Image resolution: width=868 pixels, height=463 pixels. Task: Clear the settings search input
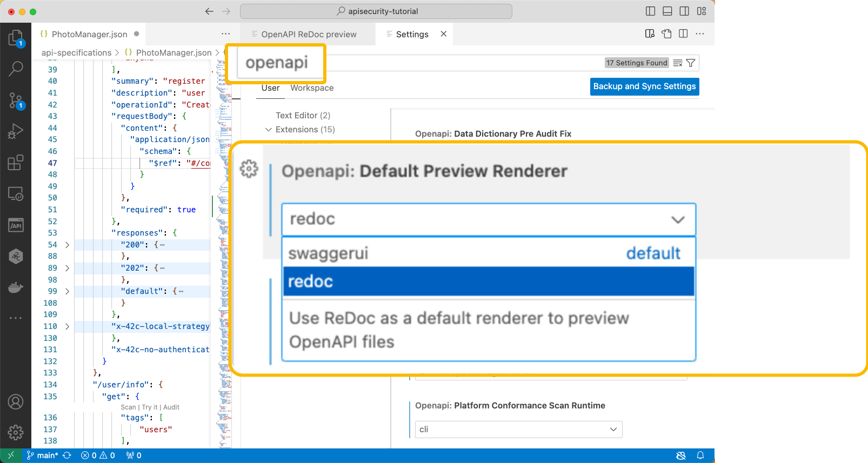click(678, 63)
